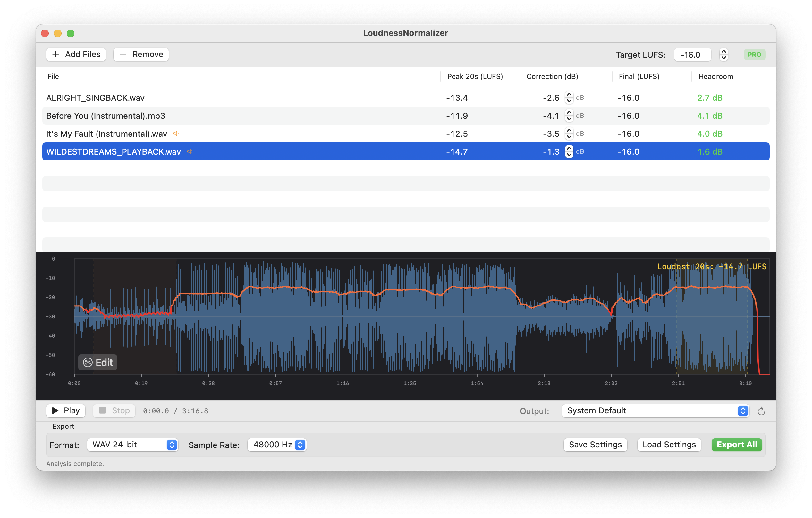Click waveform at the 0:57 marker
This screenshot has height=518, width=812.
pyautogui.click(x=275, y=316)
